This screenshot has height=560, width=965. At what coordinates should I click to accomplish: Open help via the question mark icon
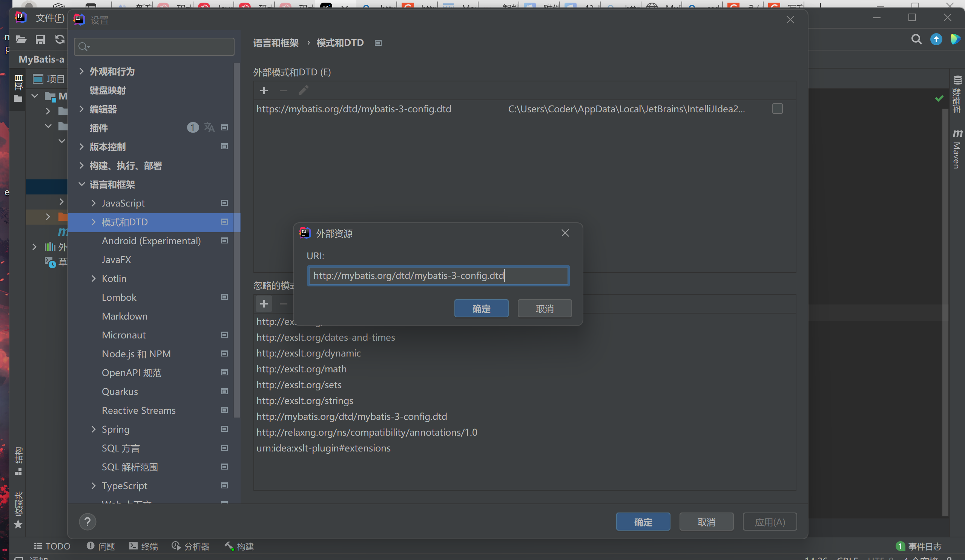click(88, 521)
